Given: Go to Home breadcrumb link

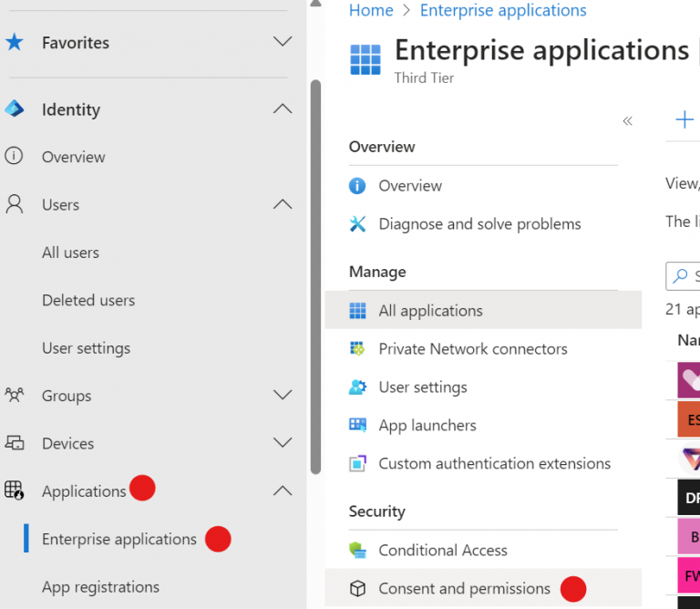Looking at the screenshot, I should [x=371, y=11].
